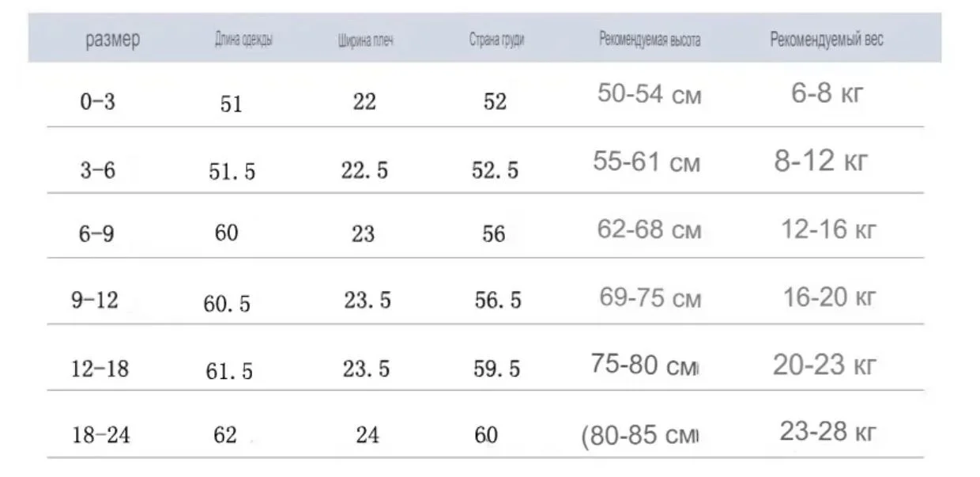Select the 62-68 см height cell

650,230
